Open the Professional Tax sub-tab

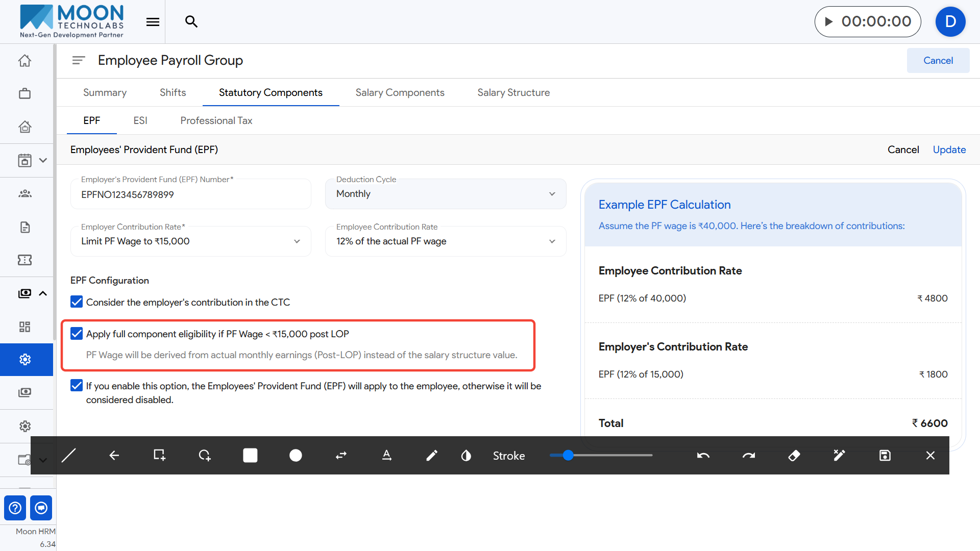(x=216, y=120)
